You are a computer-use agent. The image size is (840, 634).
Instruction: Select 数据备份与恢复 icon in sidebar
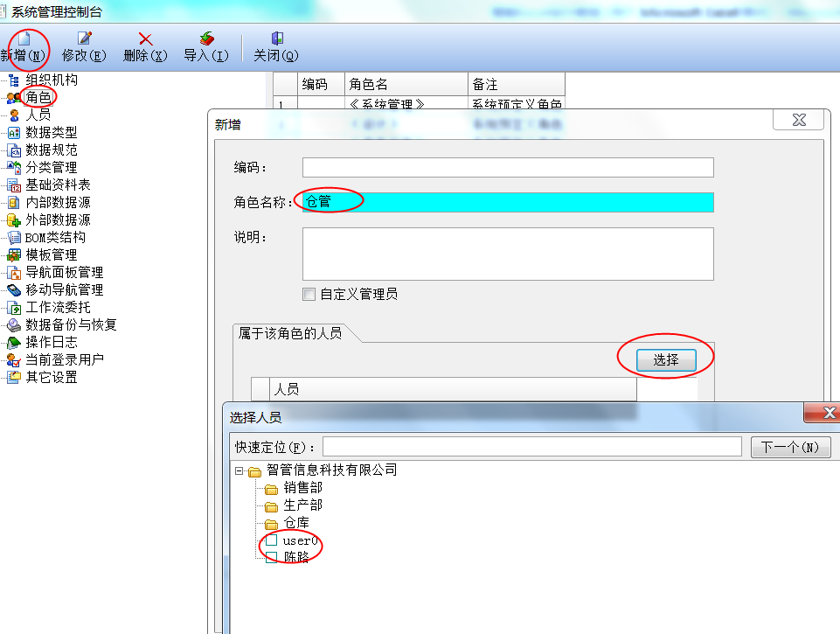click(14, 324)
